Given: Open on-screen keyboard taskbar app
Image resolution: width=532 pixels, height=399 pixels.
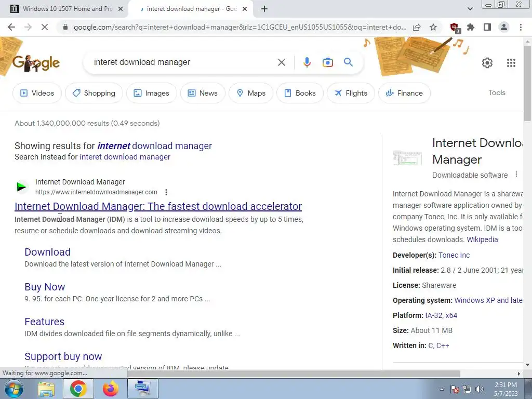Looking at the screenshot, I should pyautogui.click(x=143, y=389).
